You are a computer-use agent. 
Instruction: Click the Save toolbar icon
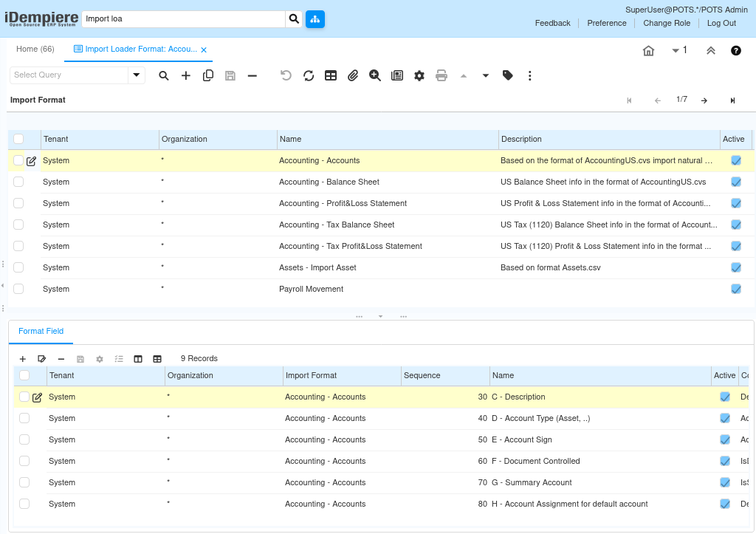point(230,76)
